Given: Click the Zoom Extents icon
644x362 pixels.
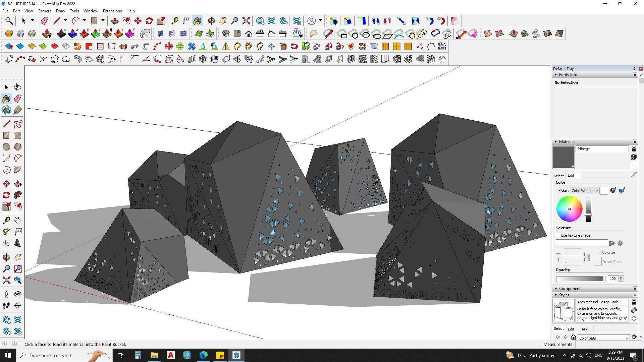Looking at the screenshot, I should (246, 21).
